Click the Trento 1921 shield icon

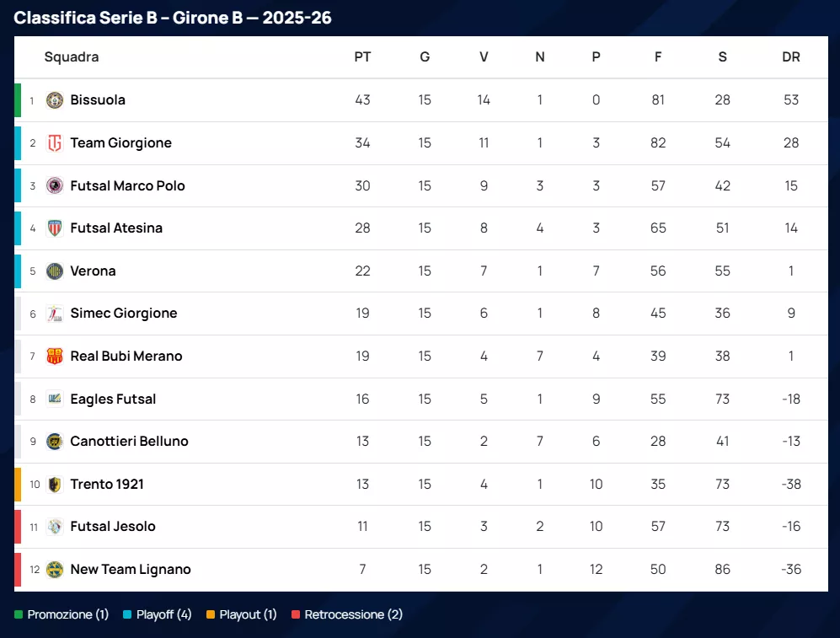(55, 484)
